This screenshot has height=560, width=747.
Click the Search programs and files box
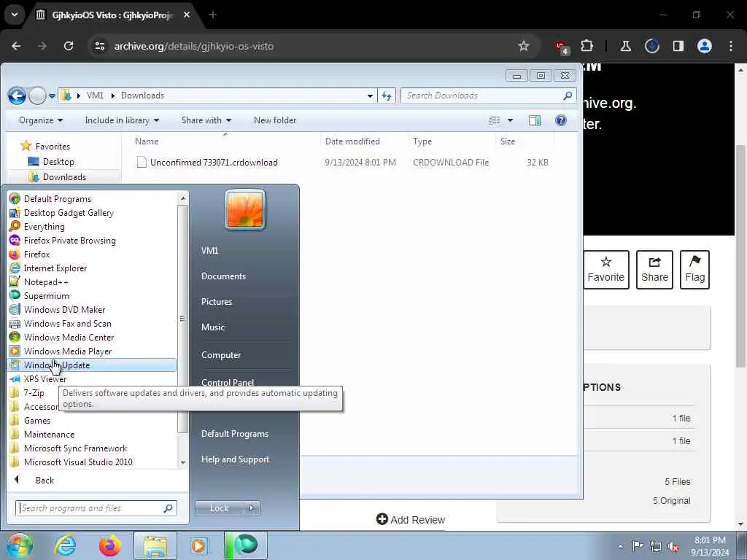pos(96,508)
